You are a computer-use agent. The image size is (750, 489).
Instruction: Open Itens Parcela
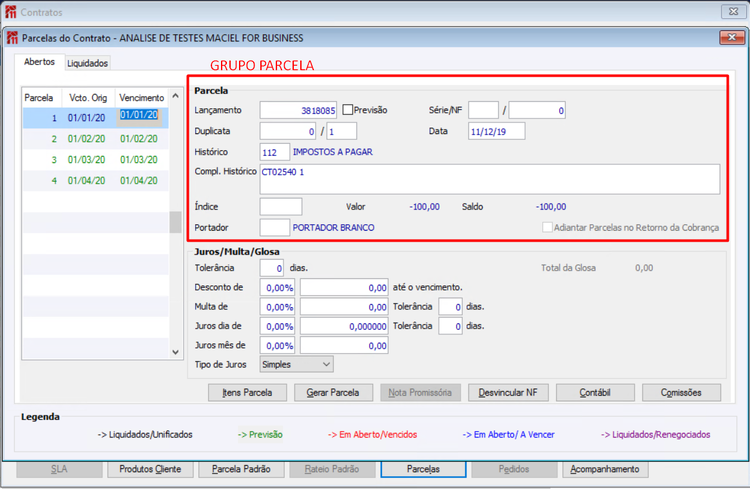point(247,392)
